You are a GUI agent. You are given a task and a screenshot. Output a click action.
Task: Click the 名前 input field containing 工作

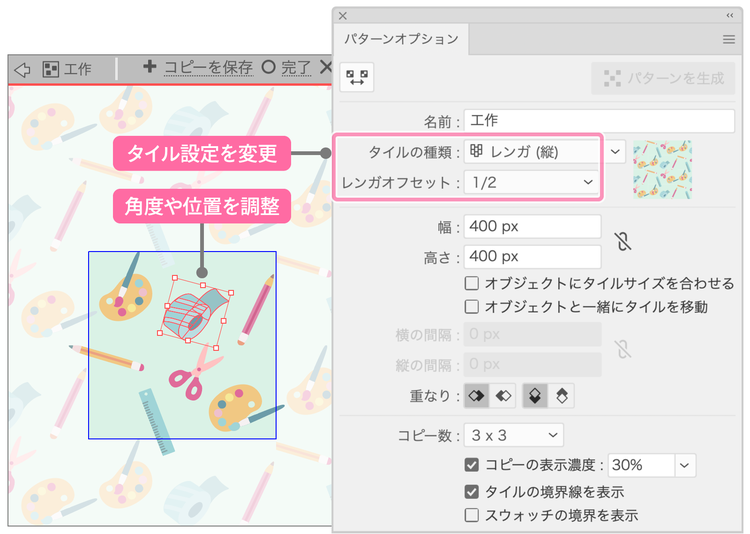coord(599,121)
